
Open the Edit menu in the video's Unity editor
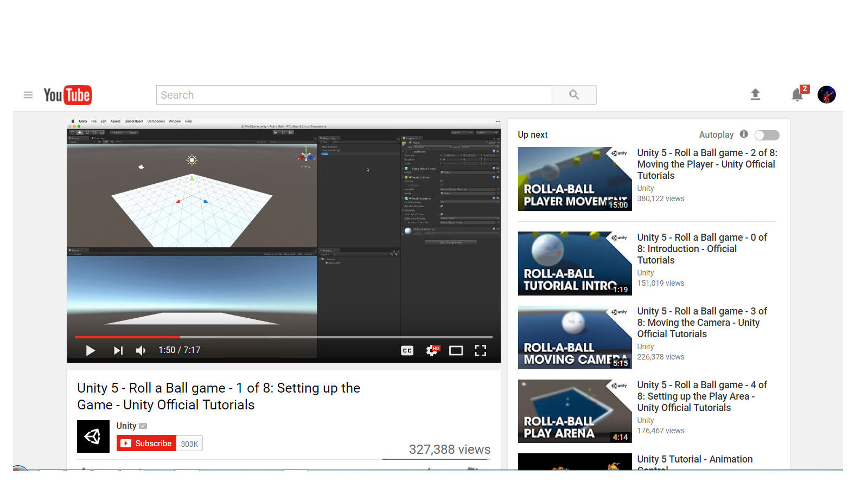point(103,121)
